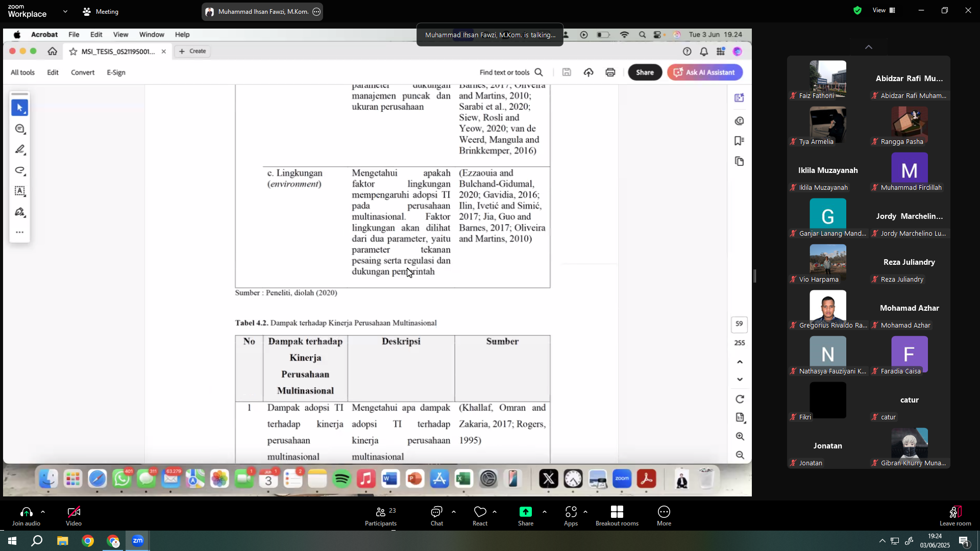This screenshot has width=980, height=551.
Task: Click Acrobat home icon
Action: [52, 52]
